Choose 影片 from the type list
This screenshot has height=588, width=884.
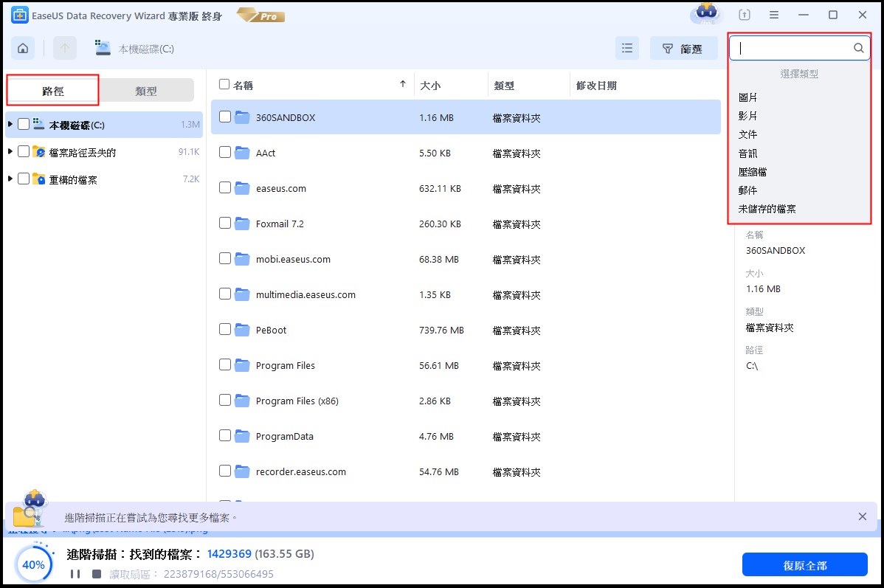747,116
